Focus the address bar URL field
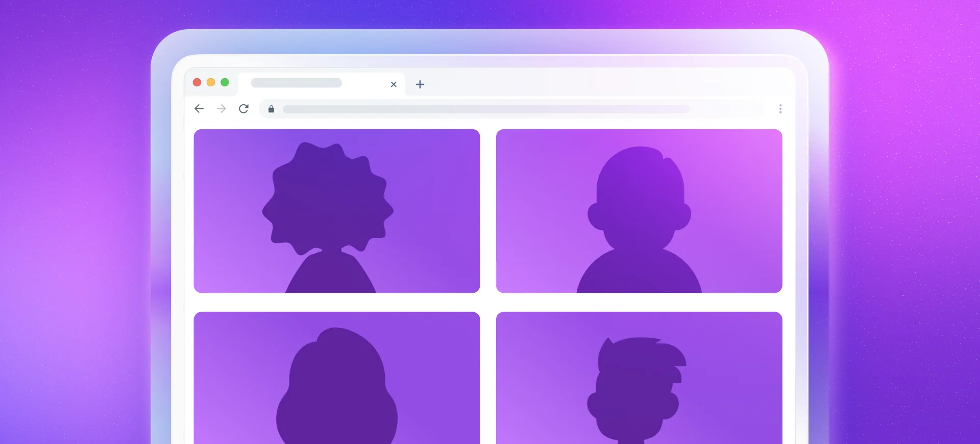 [485, 109]
